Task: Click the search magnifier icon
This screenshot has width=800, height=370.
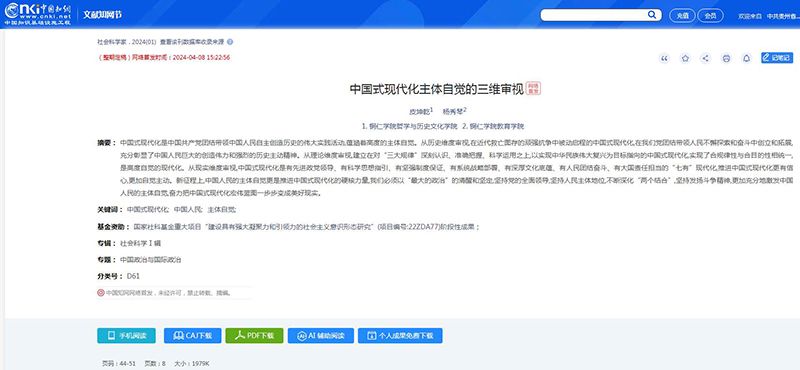Action: tap(652, 15)
